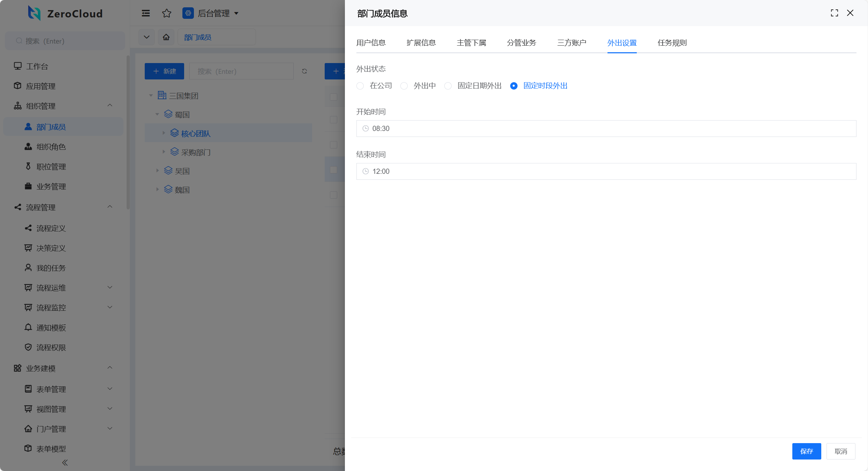Click the 取消 button

click(840, 451)
